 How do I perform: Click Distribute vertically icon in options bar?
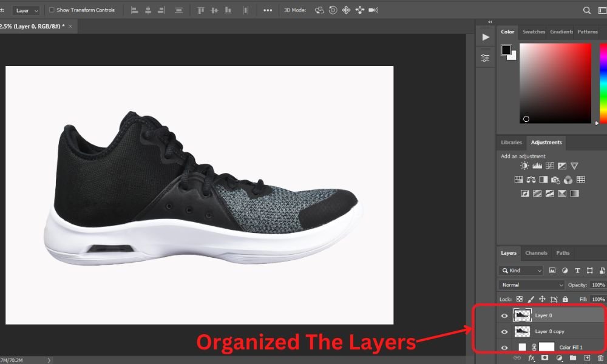(178, 10)
